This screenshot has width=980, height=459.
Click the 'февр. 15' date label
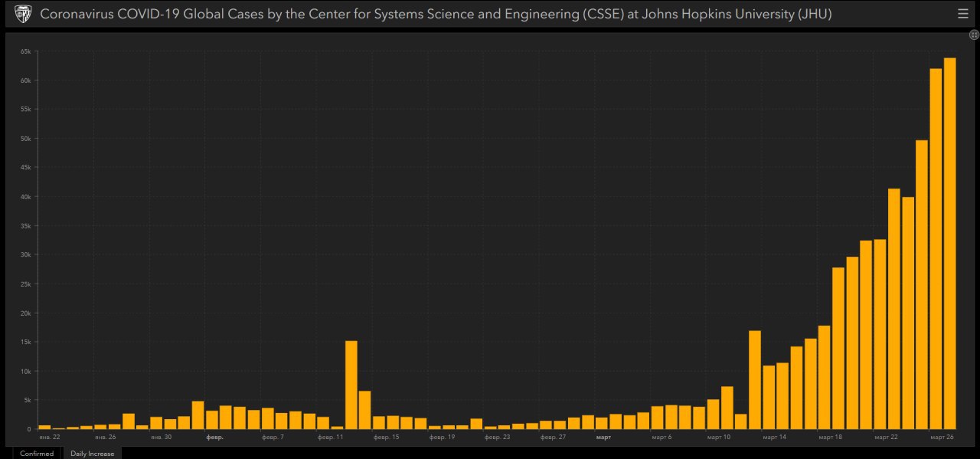pyautogui.click(x=386, y=437)
